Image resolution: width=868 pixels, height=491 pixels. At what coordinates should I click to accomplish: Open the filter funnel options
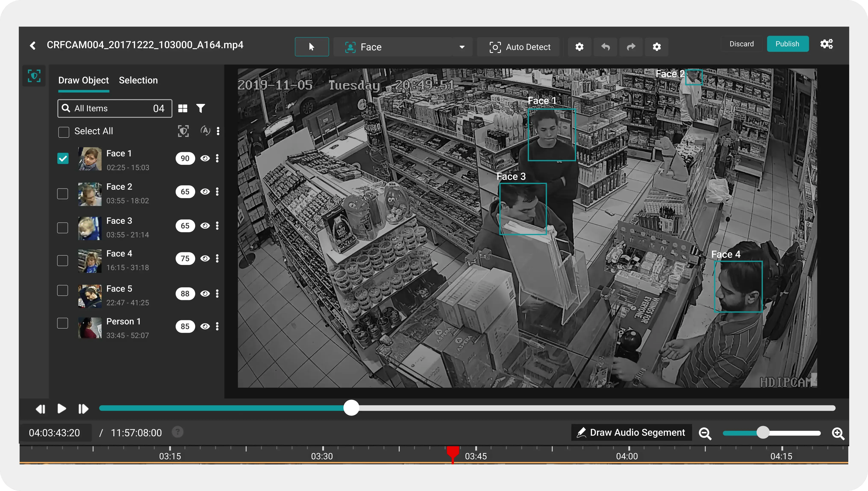point(201,108)
